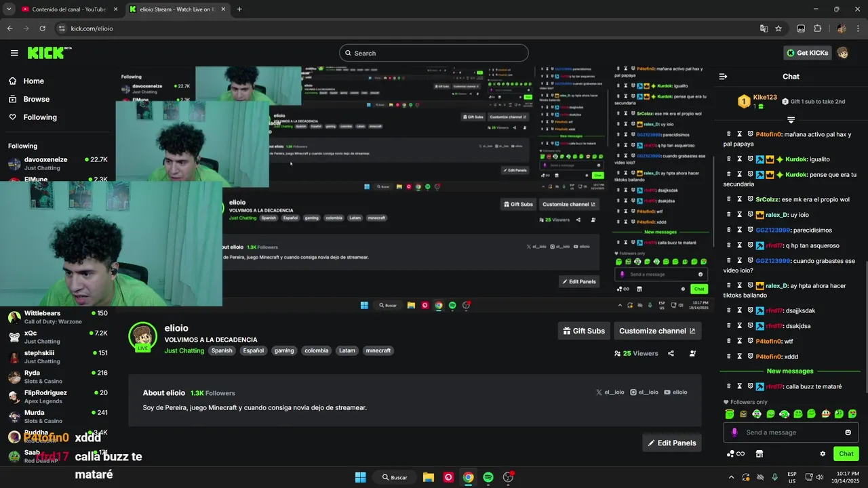Click the Send a message field
The height and width of the screenshot is (488, 868).
(x=789, y=432)
